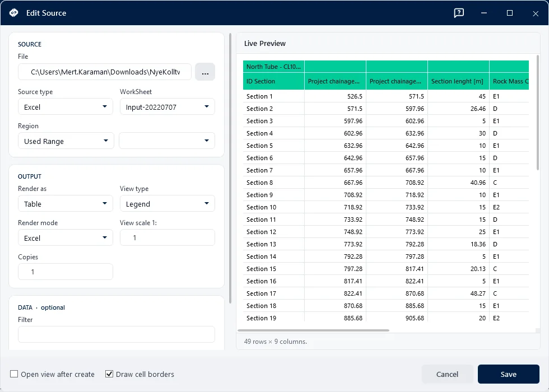Click the ID Section column header
Viewport: 549px width, 392px height.
coord(274,81)
